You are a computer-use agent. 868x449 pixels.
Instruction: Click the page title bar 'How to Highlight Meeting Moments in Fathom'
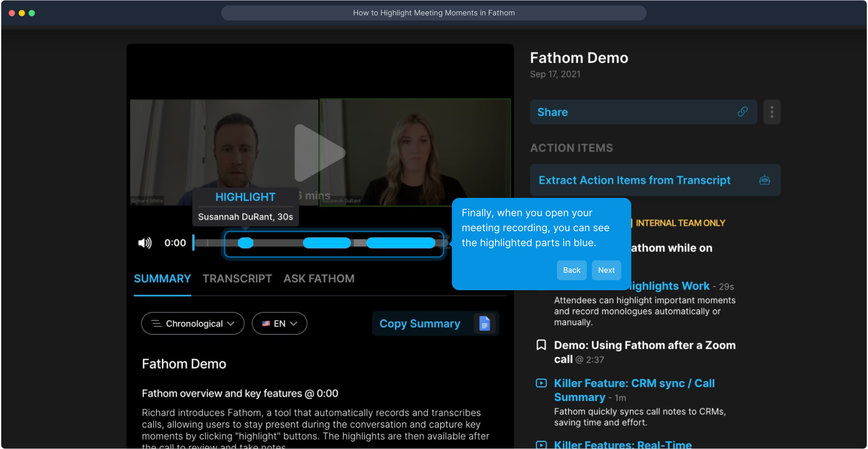[434, 13]
